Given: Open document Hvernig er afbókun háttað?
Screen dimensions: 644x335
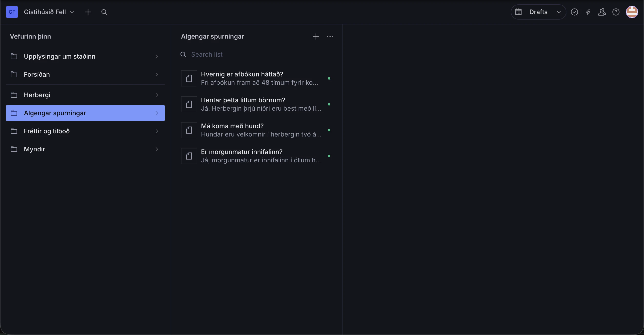Looking at the screenshot, I should [x=256, y=78].
